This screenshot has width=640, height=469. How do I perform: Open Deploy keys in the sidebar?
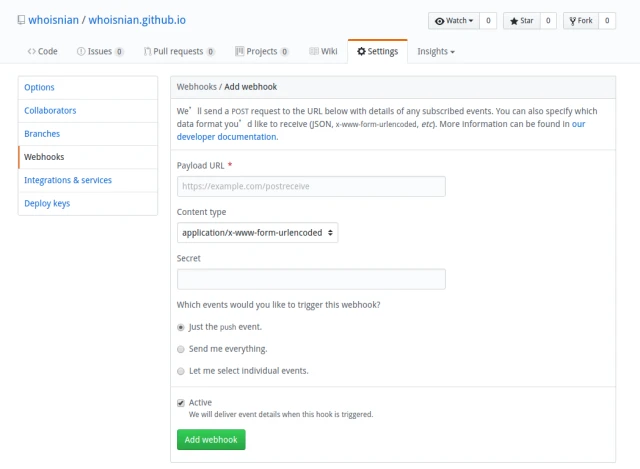point(46,203)
